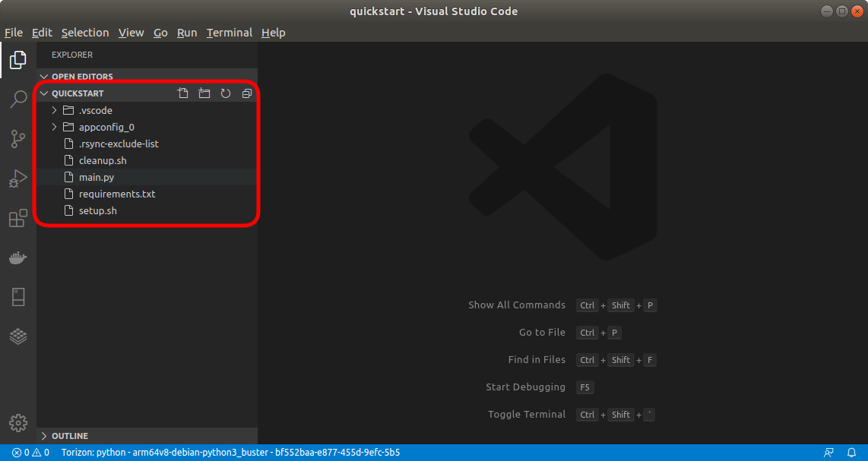868x461 pixels.
Task: Minimize the Visual Studio Code window
Action: point(826,11)
